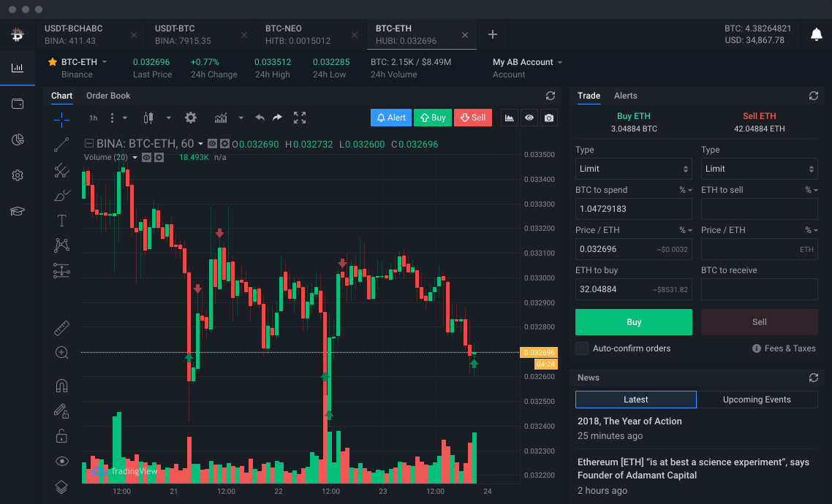Screen dimensions: 832x504
Task: Undo the last chart action
Action: [x=260, y=118]
